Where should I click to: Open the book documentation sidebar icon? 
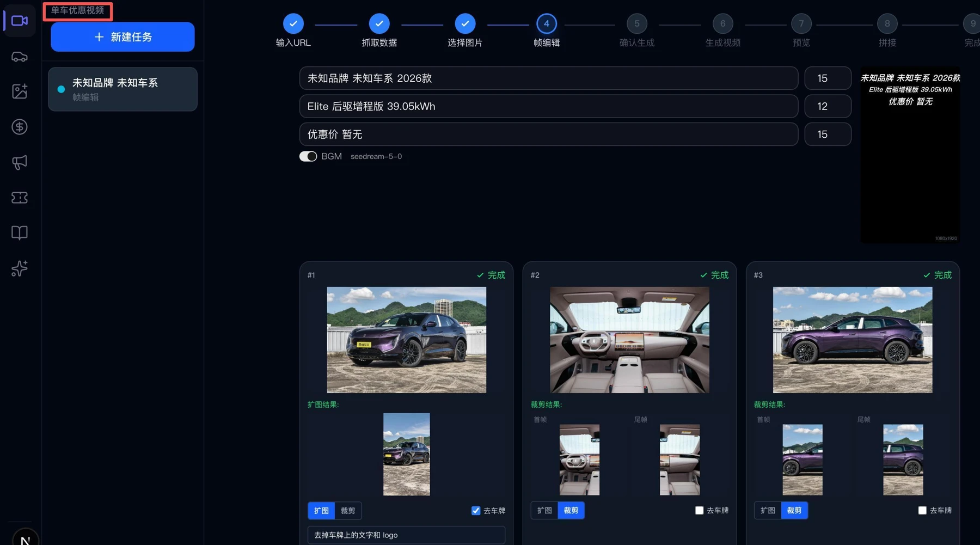pos(20,233)
